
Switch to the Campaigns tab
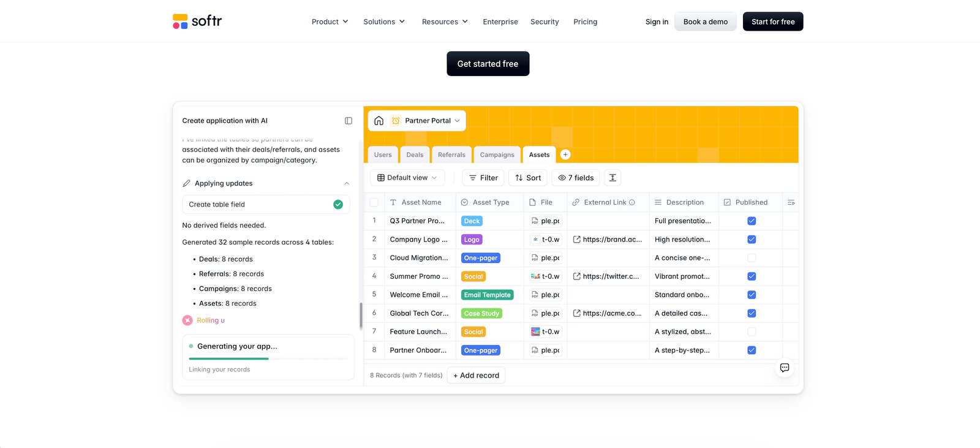coord(497,154)
